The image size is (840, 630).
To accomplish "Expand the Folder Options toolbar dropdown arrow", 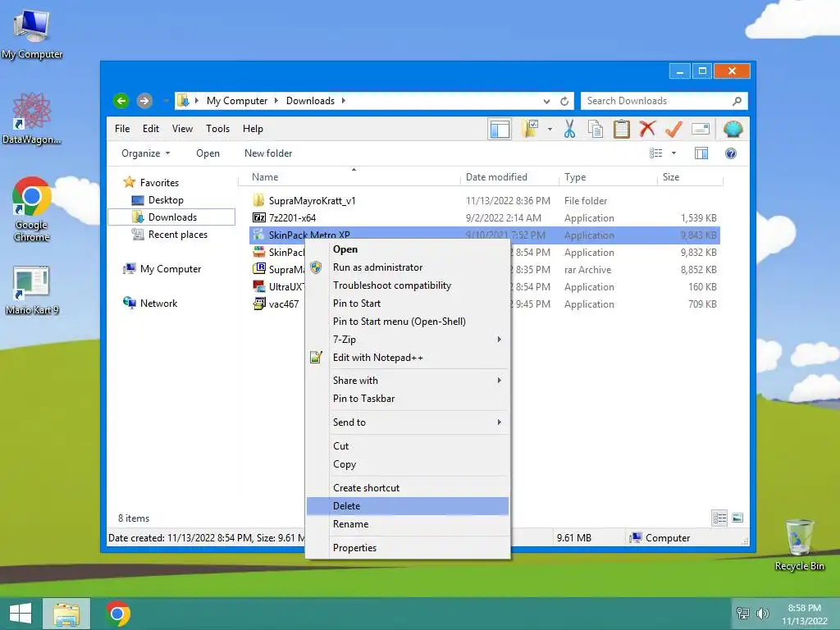I will (550, 129).
